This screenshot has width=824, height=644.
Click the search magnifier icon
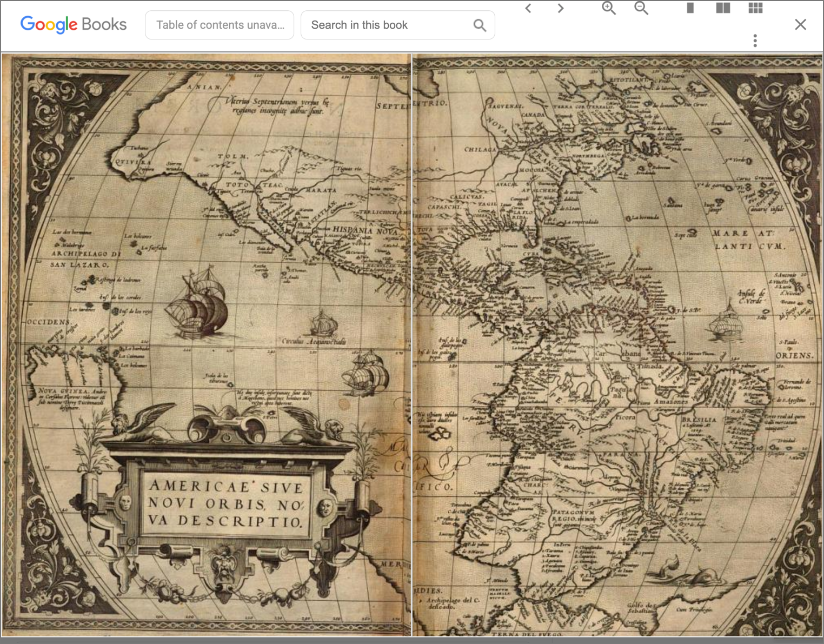[480, 25]
